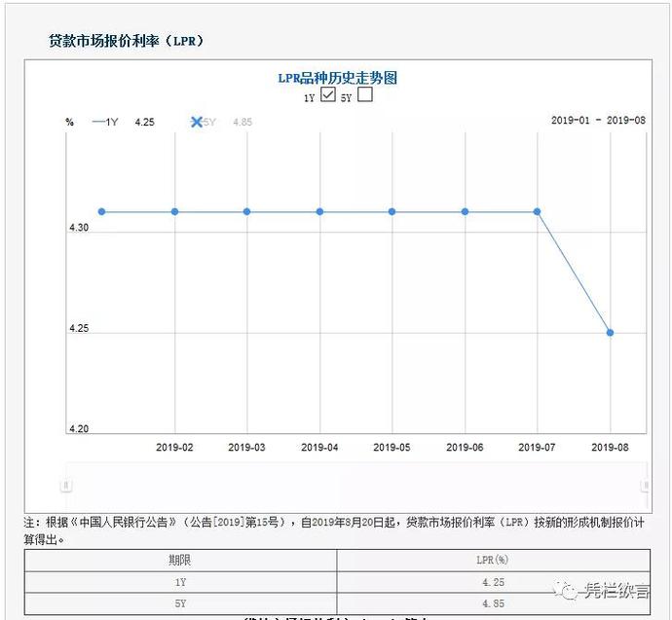Click the 2019-02 data point

[174, 211]
